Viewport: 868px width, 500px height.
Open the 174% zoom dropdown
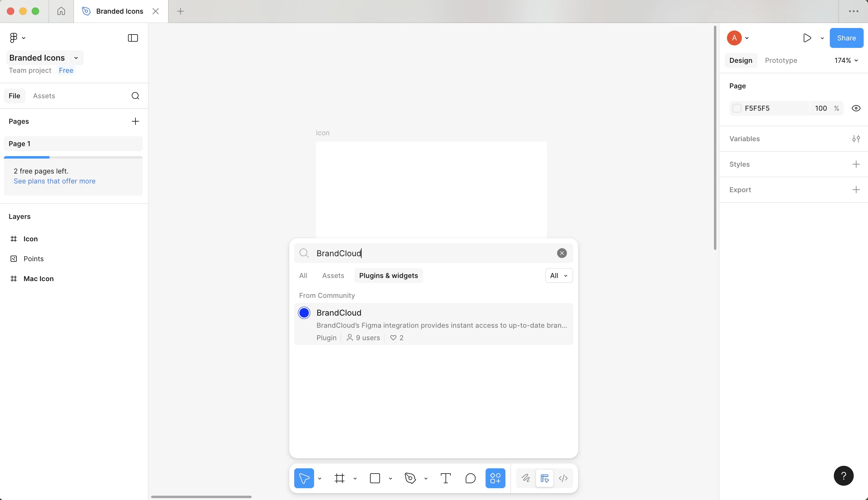tap(846, 60)
